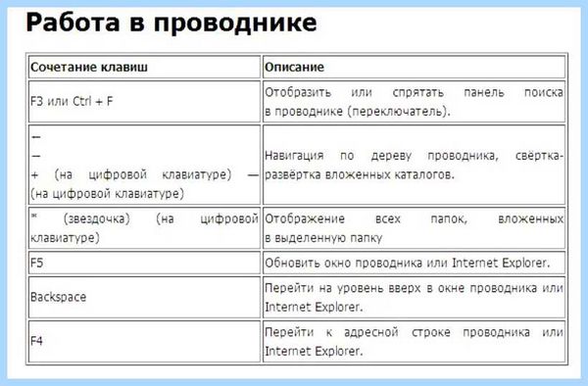
Task: Select the cell containing "+ (на цифровой клавиатуре)"
Action: [x=144, y=165]
